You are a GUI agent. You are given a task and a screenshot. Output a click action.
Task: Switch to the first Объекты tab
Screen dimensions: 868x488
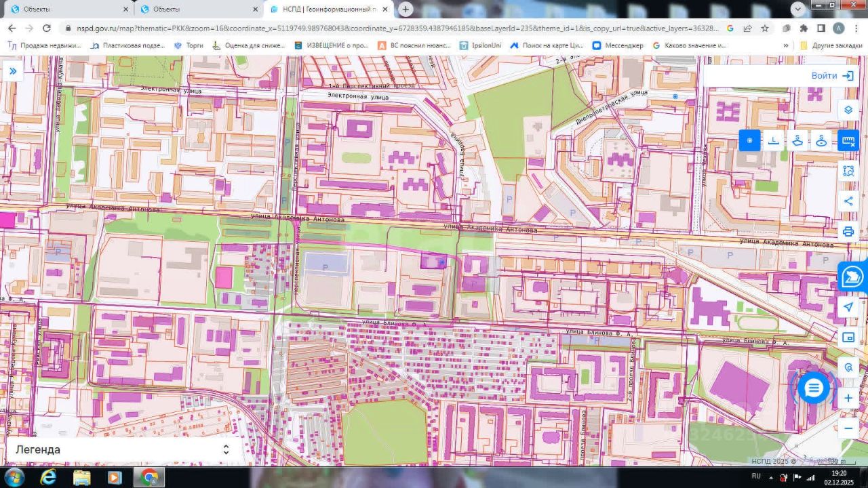click(64, 9)
